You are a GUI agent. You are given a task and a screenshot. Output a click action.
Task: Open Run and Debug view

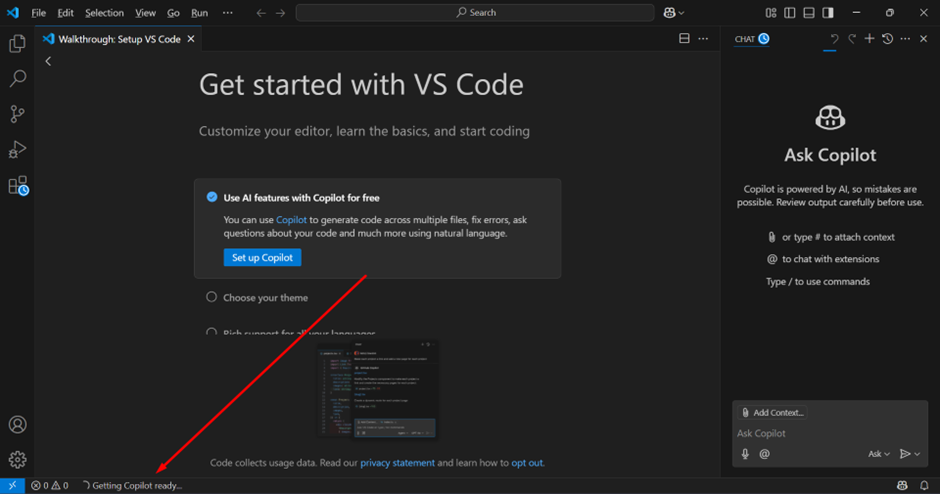point(17,149)
